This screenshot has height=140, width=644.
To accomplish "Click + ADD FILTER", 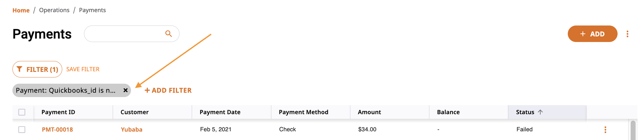I will [x=168, y=90].
